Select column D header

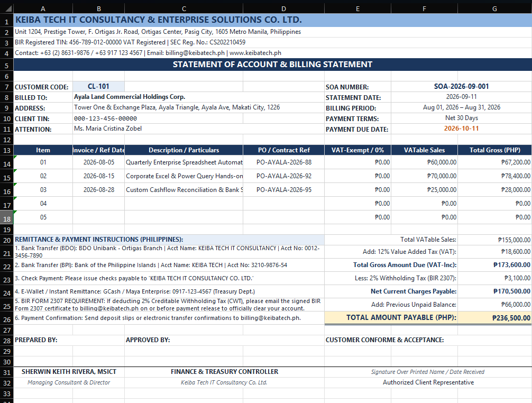(x=283, y=8)
